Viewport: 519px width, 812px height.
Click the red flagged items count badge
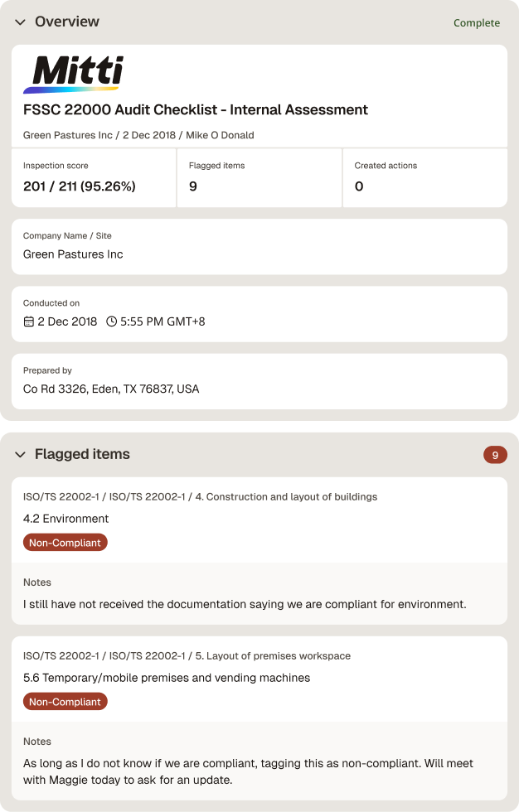point(495,455)
